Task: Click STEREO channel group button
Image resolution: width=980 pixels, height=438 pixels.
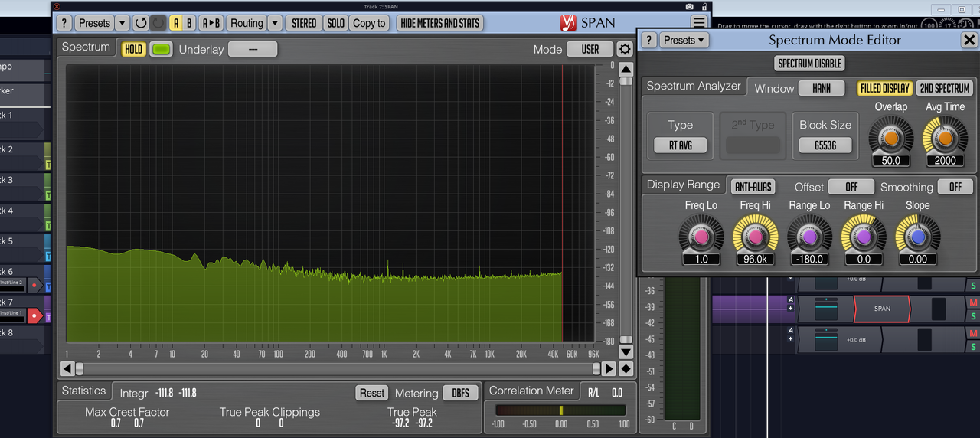Action: 304,23
